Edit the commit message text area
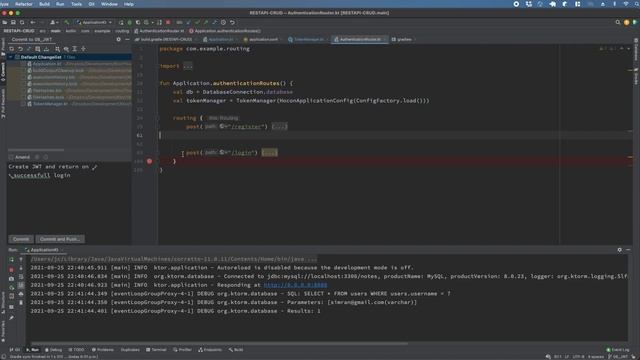640x360 pixels. 69,197
